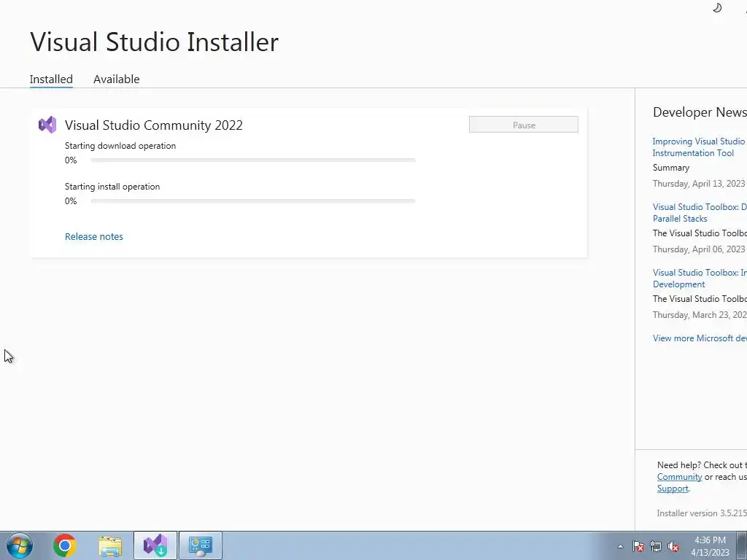Switch to the Visual Studio Installer taskbar icon
The image size is (747, 560).
[155, 545]
